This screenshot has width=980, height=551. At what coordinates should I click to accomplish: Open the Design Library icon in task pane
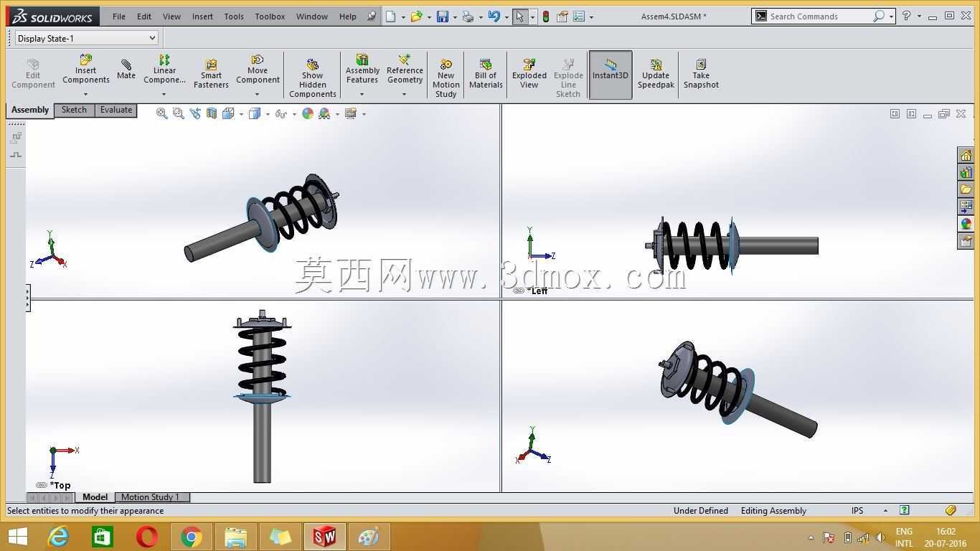tap(966, 172)
